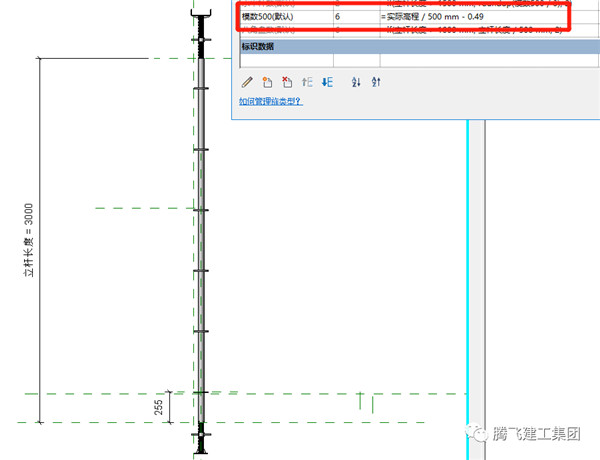600x460 pixels.
Task: Click the Edit Parameter pencil icon
Action: click(x=247, y=82)
